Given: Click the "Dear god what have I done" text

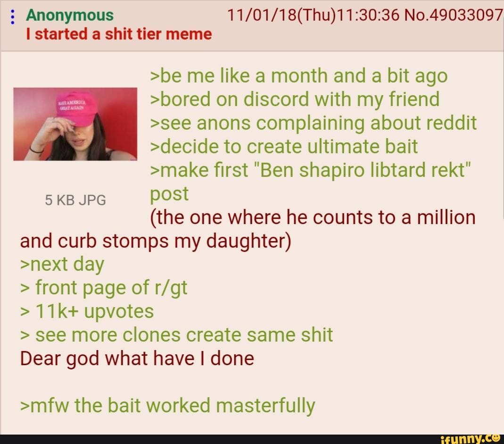Looking at the screenshot, I should pyautogui.click(x=137, y=359).
